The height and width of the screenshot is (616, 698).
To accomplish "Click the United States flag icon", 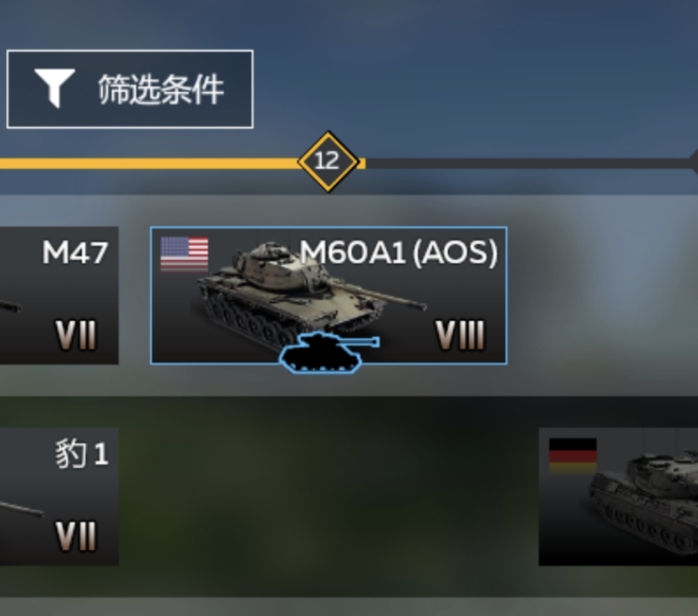I will [x=184, y=254].
